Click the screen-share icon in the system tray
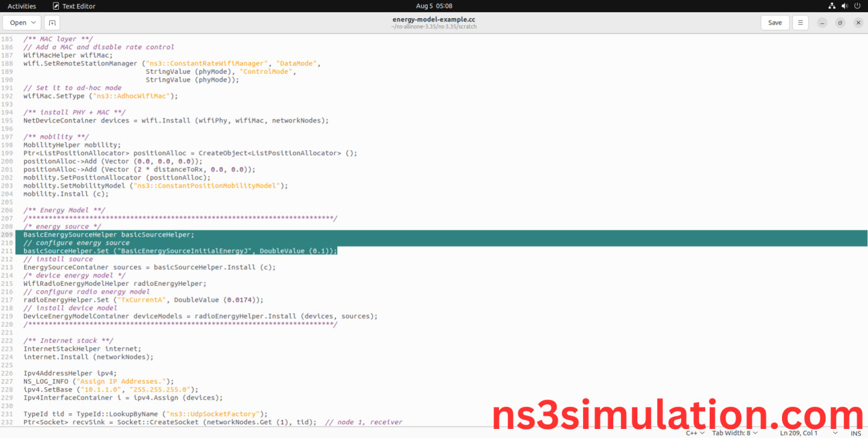The image size is (868, 438). tap(831, 6)
